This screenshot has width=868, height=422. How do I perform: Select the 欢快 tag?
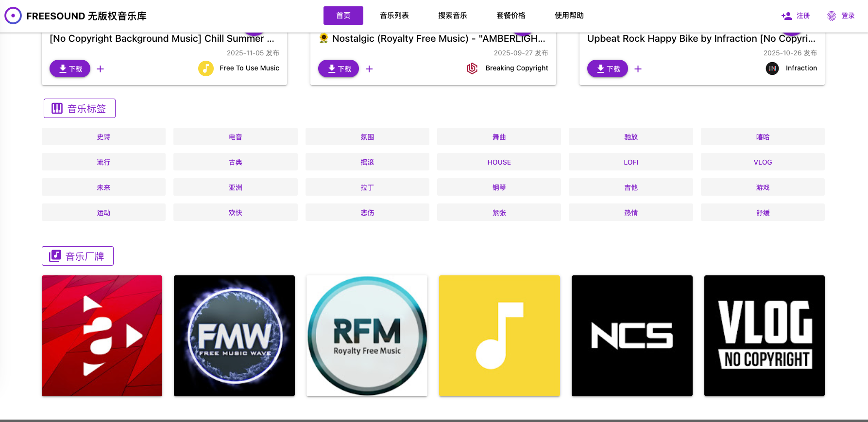click(236, 212)
